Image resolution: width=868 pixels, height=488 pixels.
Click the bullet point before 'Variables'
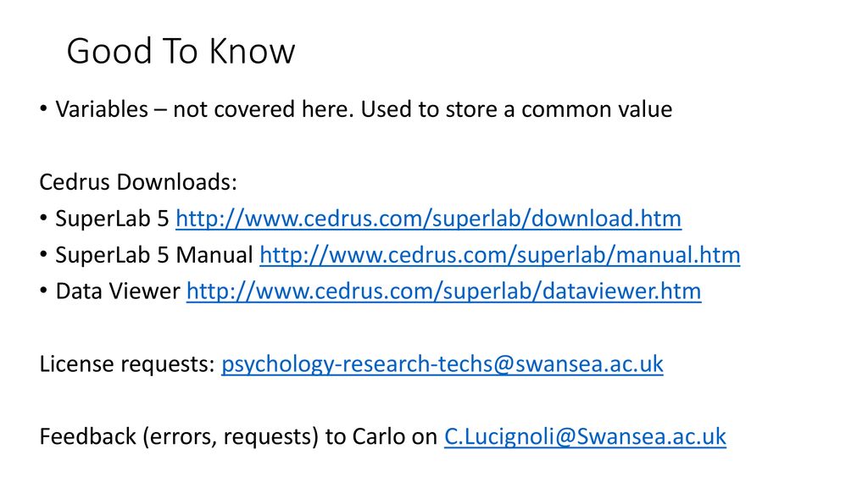coord(44,108)
